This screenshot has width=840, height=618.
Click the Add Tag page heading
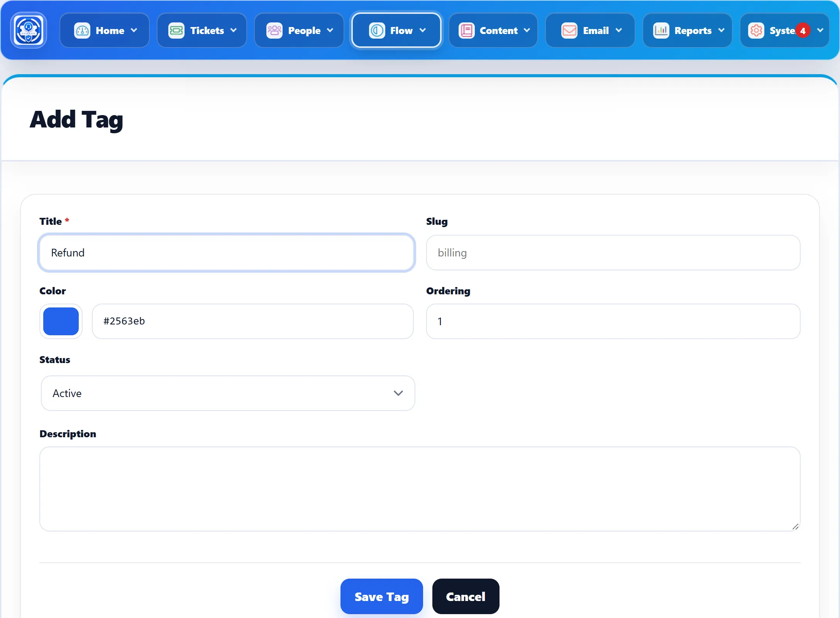click(76, 120)
